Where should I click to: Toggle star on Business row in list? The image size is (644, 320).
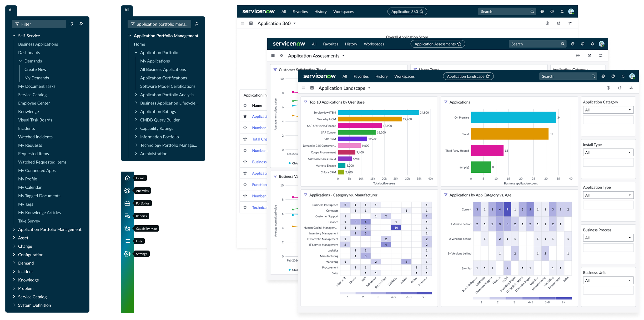(245, 162)
